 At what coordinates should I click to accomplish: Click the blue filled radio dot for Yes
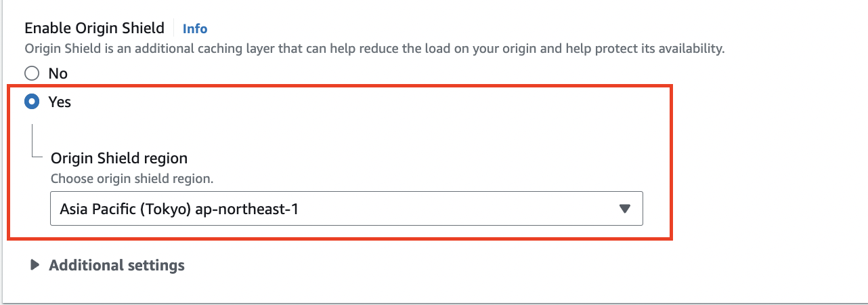(32, 102)
